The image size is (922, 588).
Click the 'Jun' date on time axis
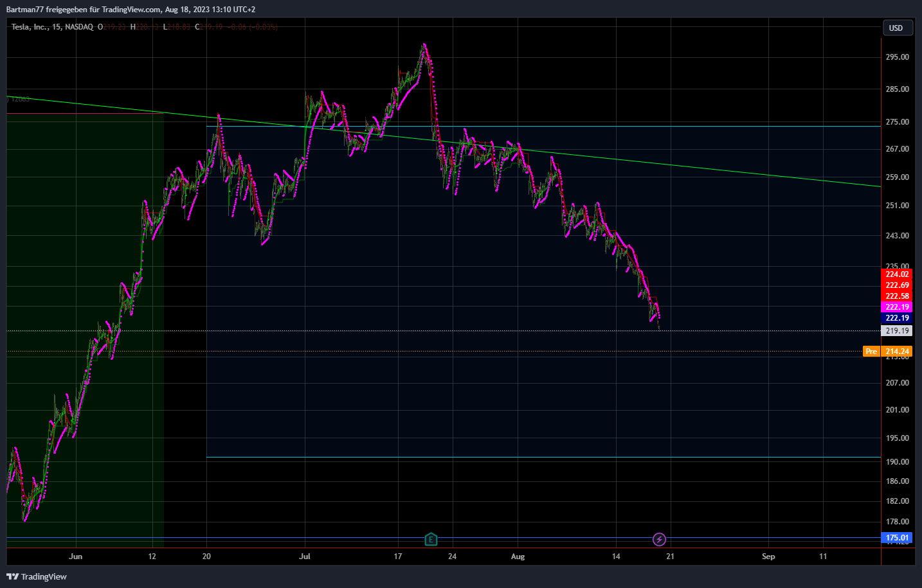[76, 557]
